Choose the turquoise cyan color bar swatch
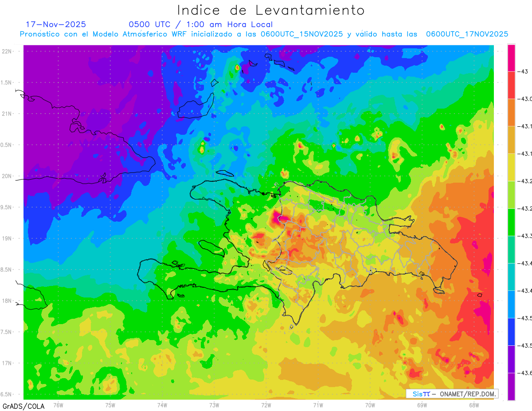The width and height of the screenshot is (532, 411). point(511,277)
